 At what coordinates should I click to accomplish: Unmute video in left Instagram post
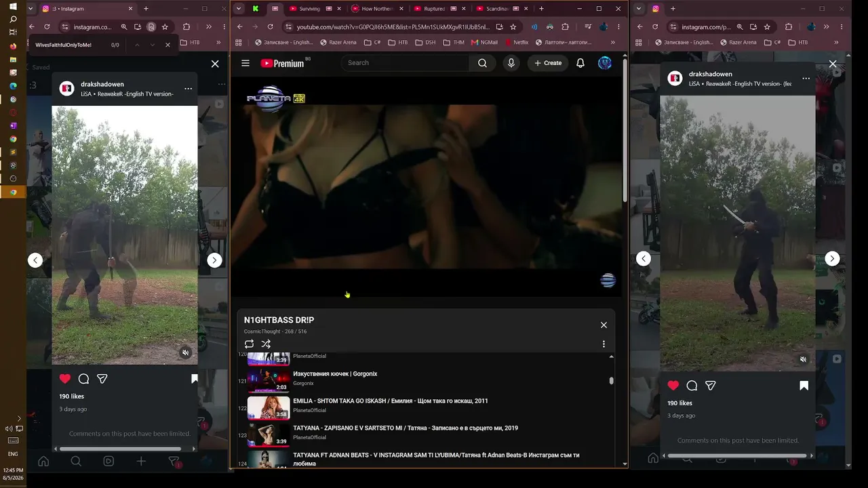pyautogui.click(x=185, y=352)
